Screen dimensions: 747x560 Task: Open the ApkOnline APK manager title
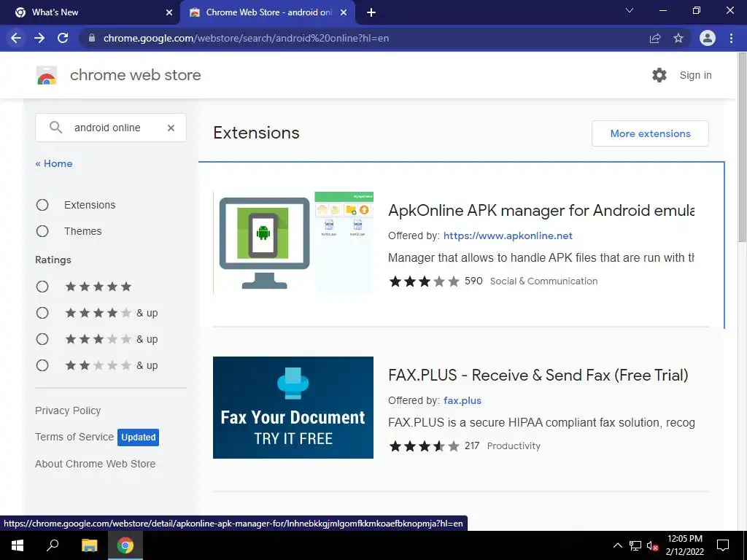click(x=541, y=211)
